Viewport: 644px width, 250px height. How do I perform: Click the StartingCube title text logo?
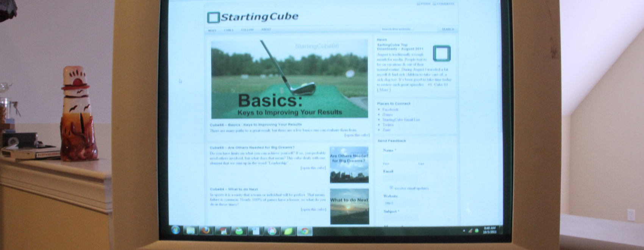pos(259,17)
